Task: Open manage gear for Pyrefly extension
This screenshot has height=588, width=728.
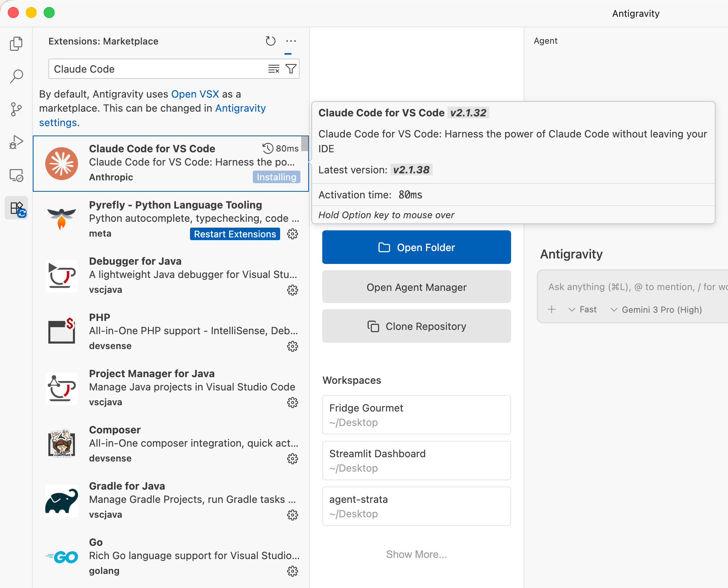Action: (293, 234)
